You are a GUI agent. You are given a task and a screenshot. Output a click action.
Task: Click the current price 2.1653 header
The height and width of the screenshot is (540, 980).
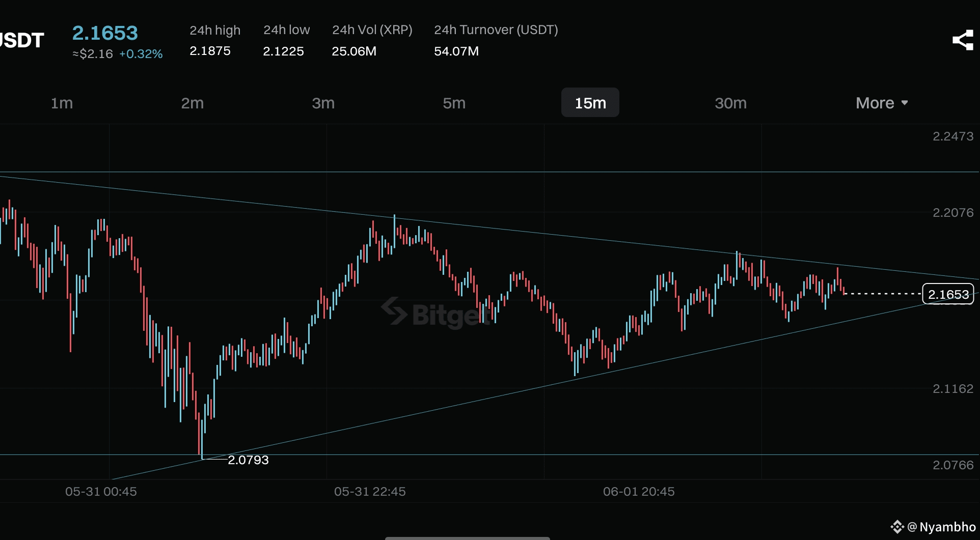pyautogui.click(x=105, y=33)
